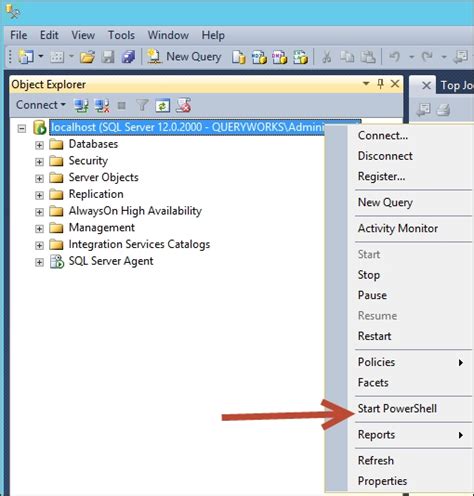
Task: Close the Object Explorer panel
Action: click(395, 84)
